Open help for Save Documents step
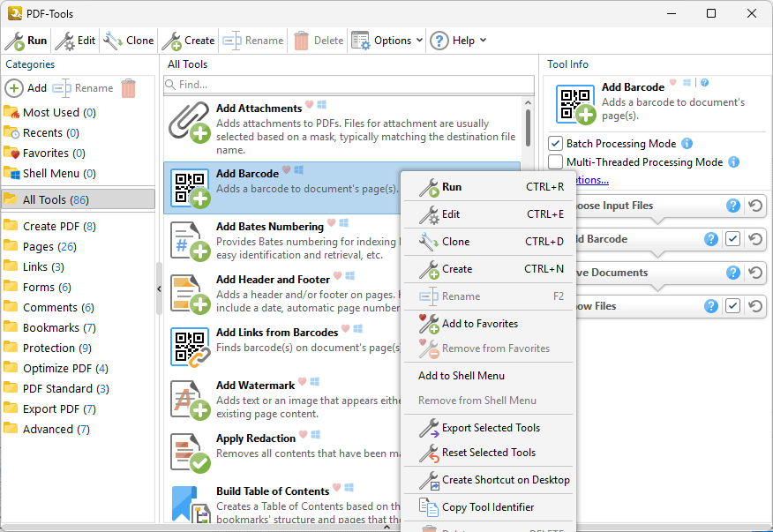Screen dimensions: 773x532 [733, 273]
